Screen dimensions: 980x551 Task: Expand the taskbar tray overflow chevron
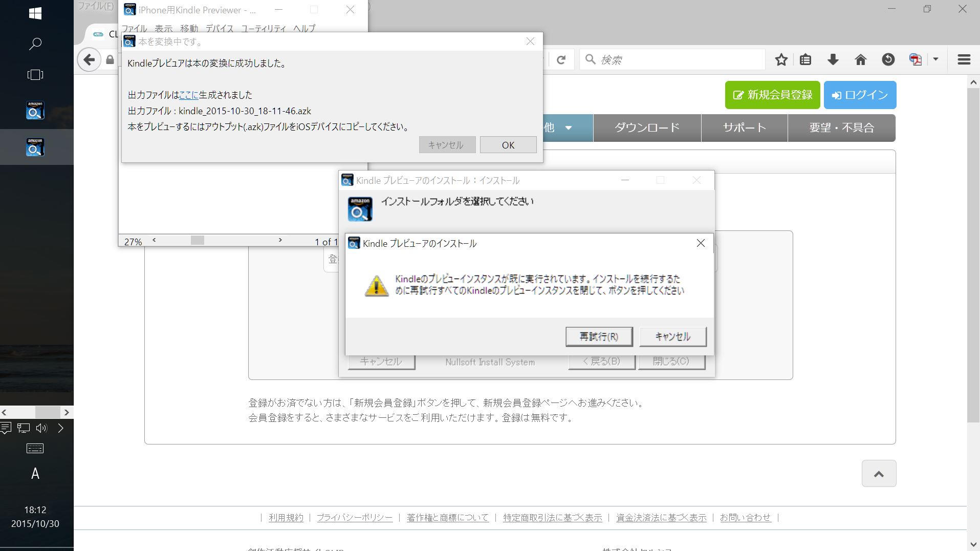click(x=61, y=428)
